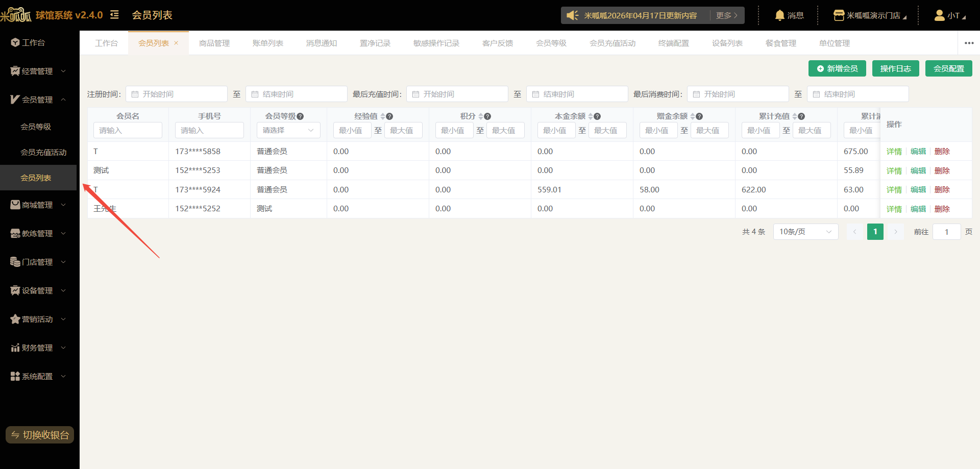The width and height of the screenshot is (980, 469).
Task: Click 编辑 for member 152****5253
Action: (x=918, y=170)
